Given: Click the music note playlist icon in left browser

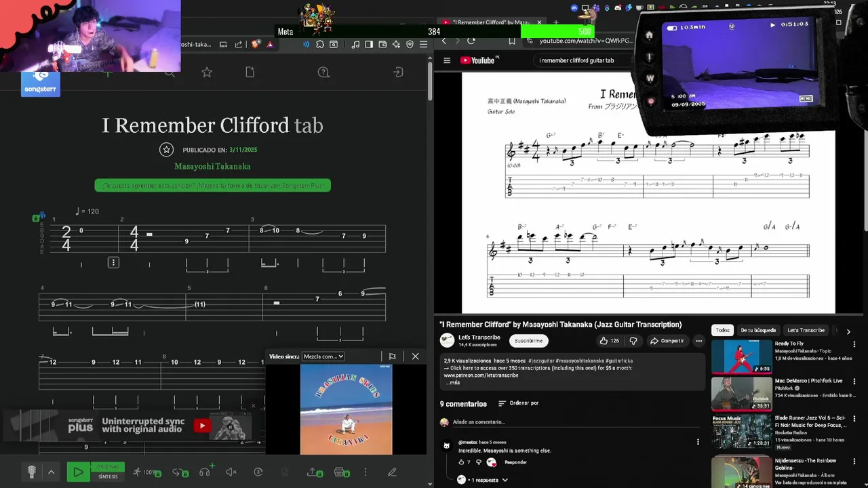Looking at the screenshot, I should tap(355, 44).
